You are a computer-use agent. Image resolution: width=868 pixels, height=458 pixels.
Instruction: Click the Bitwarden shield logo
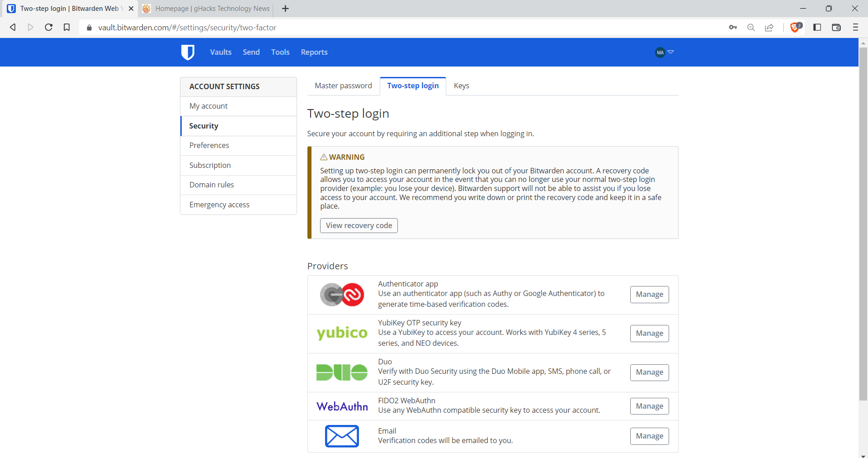pyautogui.click(x=188, y=52)
